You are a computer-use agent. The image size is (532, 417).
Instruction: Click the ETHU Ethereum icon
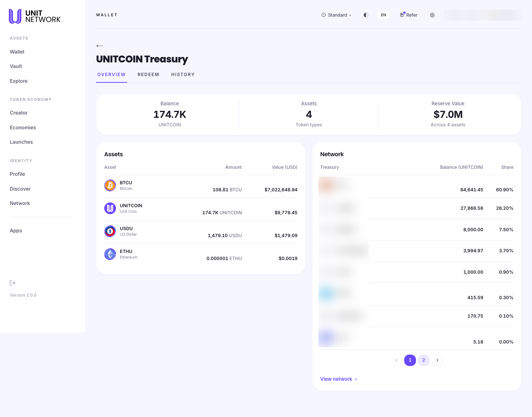pos(110,254)
